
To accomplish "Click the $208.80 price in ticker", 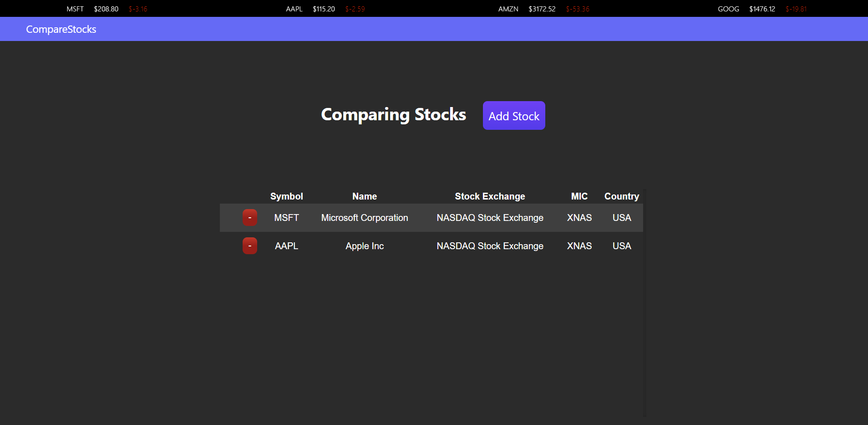I will point(106,9).
